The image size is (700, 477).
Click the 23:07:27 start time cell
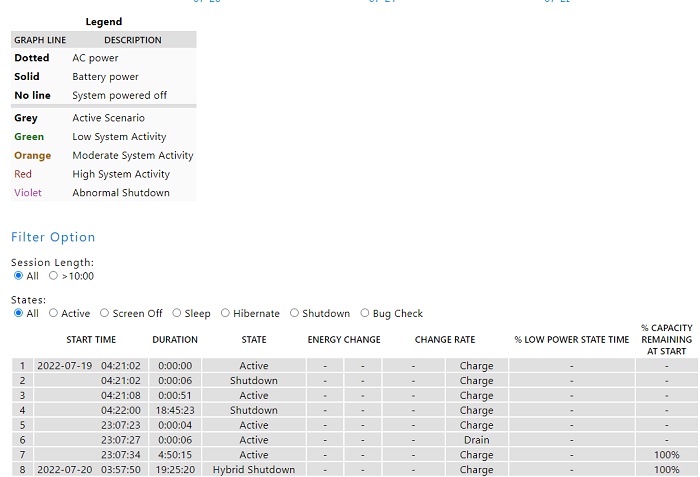tap(121, 440)
